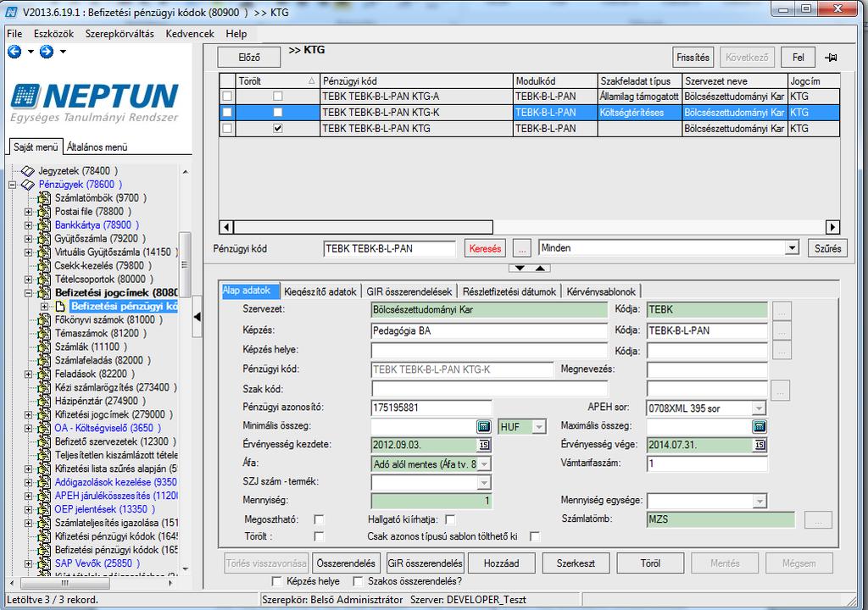Open the Minden filter dropdown
868x610 pixels.
[x=793, y=248]
